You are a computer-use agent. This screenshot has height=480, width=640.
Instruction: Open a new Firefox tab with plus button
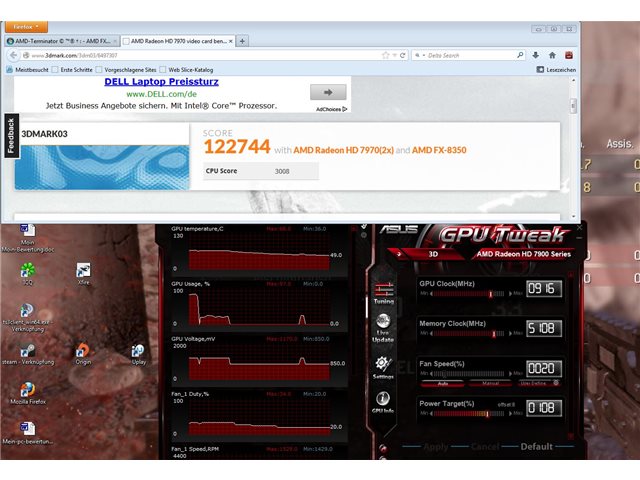(x=242, y=41)
